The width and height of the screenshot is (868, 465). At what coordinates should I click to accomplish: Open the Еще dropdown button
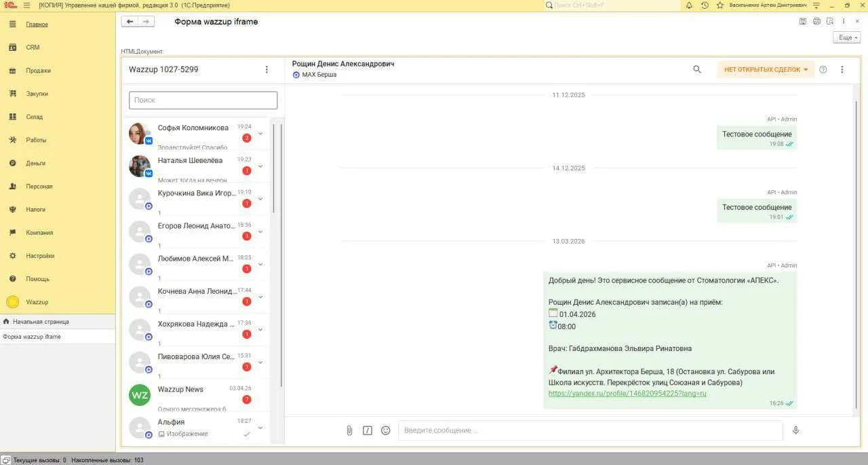click(847, 37)
